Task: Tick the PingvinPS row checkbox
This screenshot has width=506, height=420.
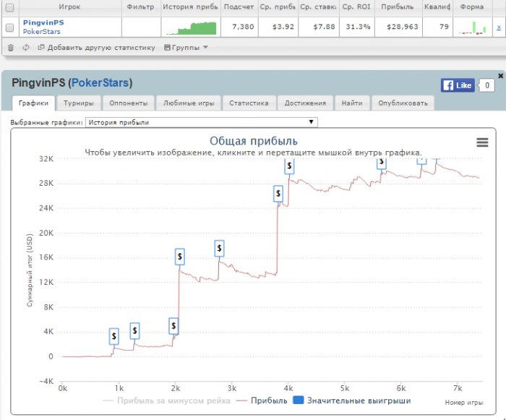Action: pos(9,27)
